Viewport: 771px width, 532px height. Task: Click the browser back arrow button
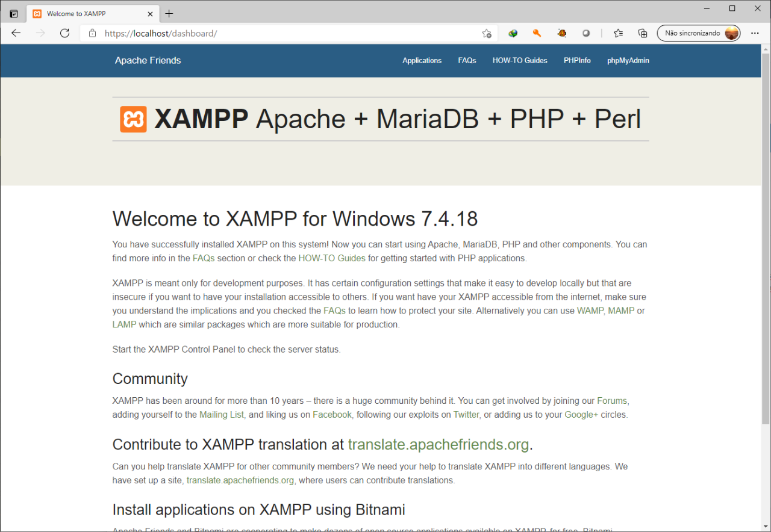[x=16, y=33]
